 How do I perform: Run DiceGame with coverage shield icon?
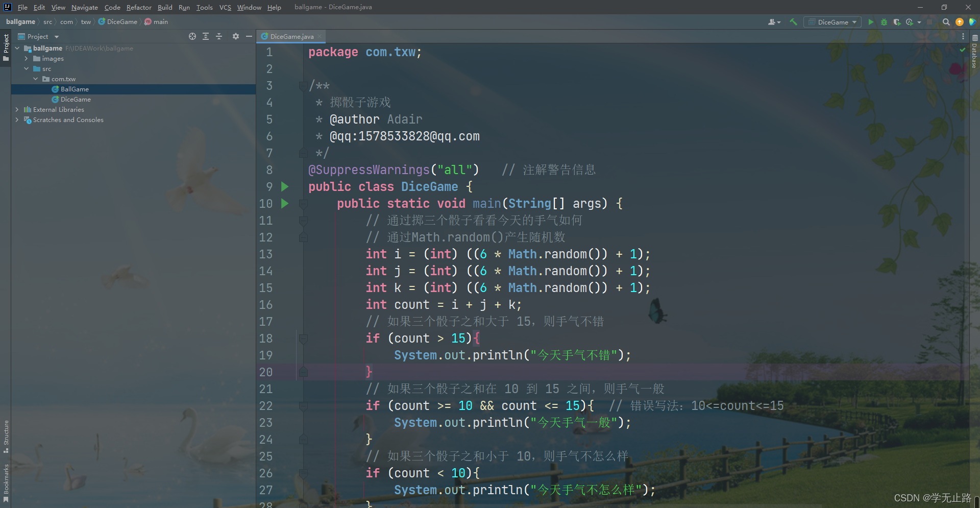click(x=897, y=22)
